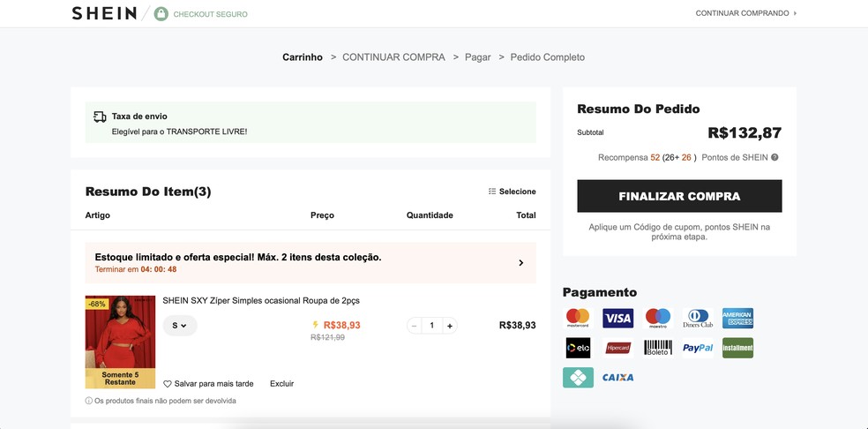Expand the limited stock offer banner arrow

[521, 262]
